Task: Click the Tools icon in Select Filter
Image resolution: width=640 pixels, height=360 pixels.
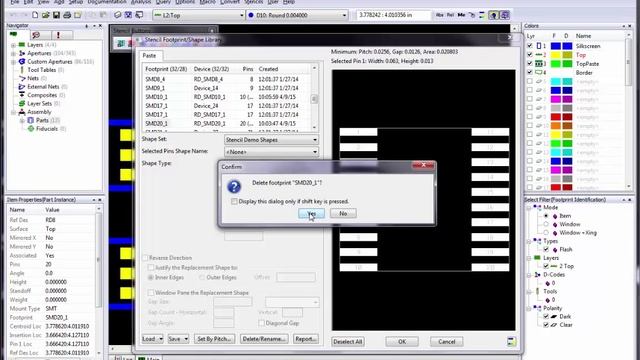Action: (x=537, y=291)
